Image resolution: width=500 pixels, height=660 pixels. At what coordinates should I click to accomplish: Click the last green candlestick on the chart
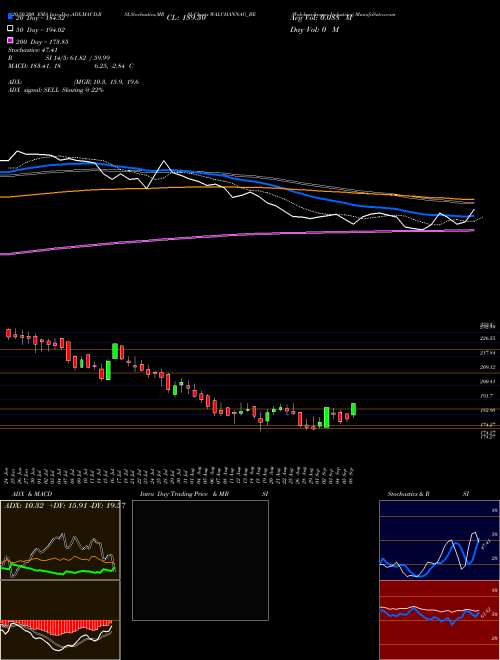point(354,410)
